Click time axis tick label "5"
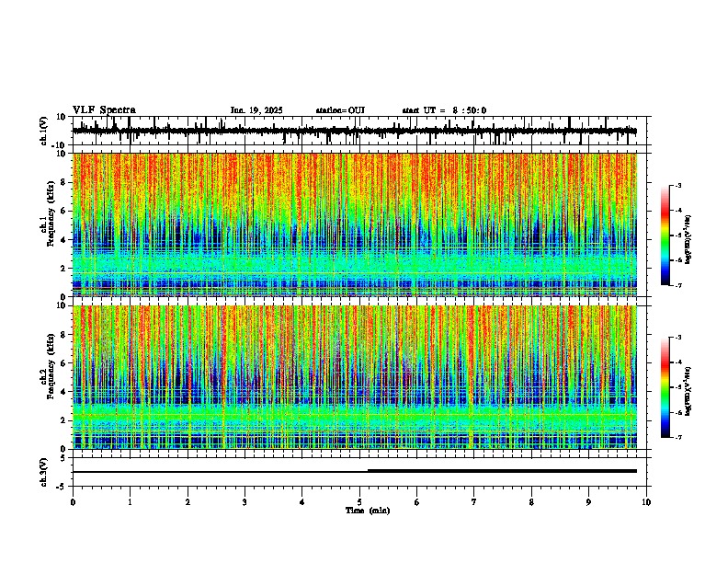 (x=359, y=502)
